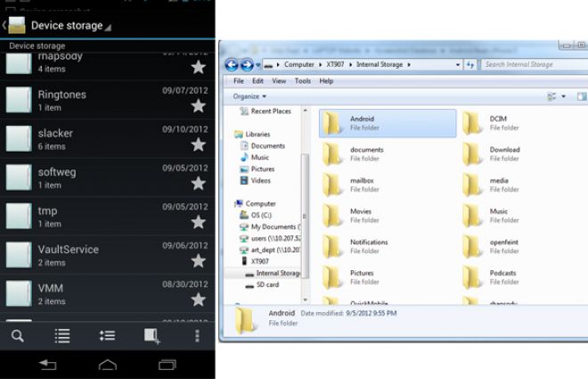Click XT907 in the address breadcrumb
The image size is (588, 379).
click(x=335, y=64)
